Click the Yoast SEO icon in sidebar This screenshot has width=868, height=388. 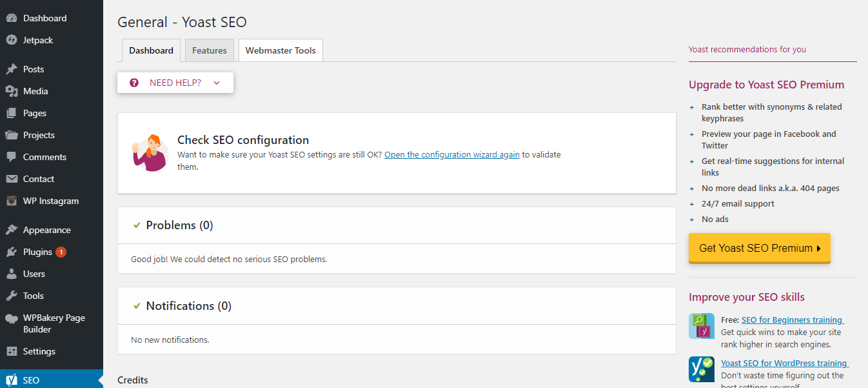12,380
